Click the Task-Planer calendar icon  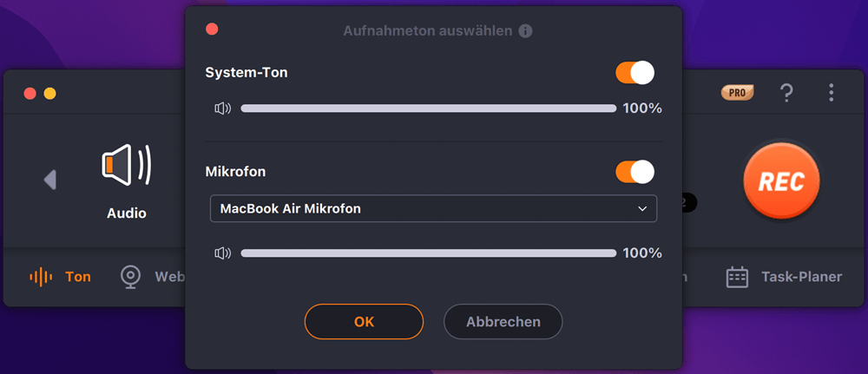pyautogui.click(x=737, y=278)
